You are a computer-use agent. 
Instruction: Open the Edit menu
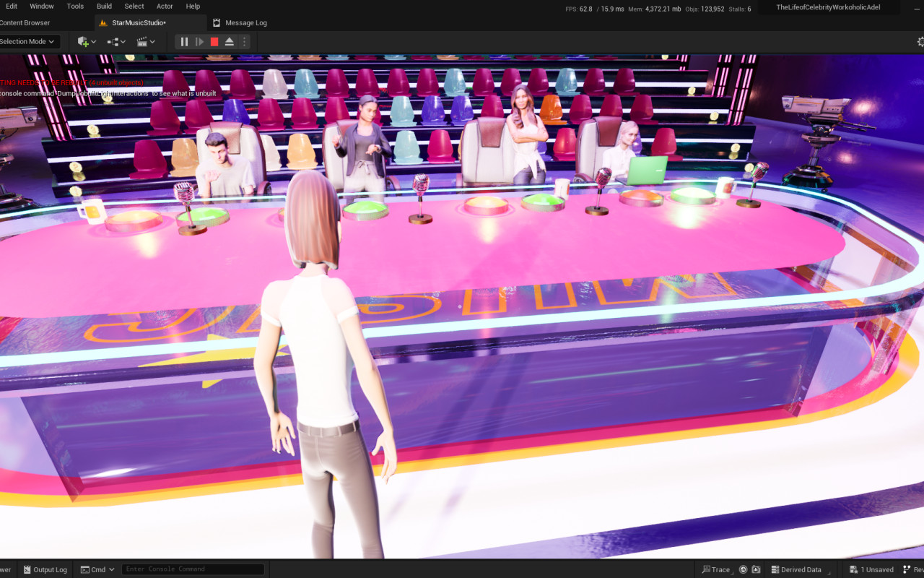pos(12,7)
